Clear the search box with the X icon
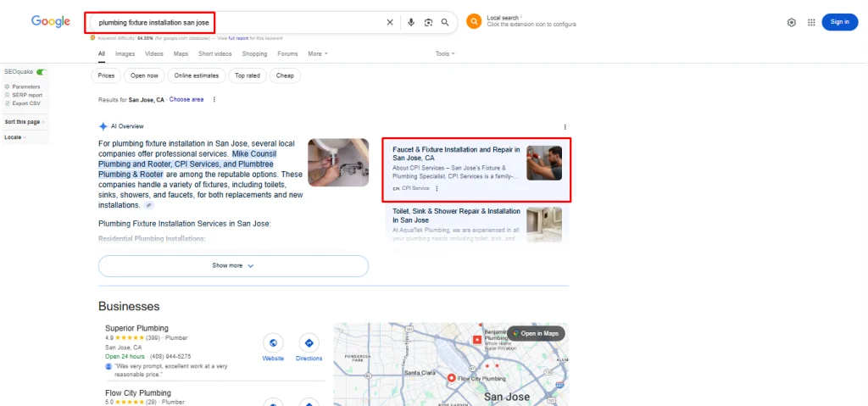 390,22
